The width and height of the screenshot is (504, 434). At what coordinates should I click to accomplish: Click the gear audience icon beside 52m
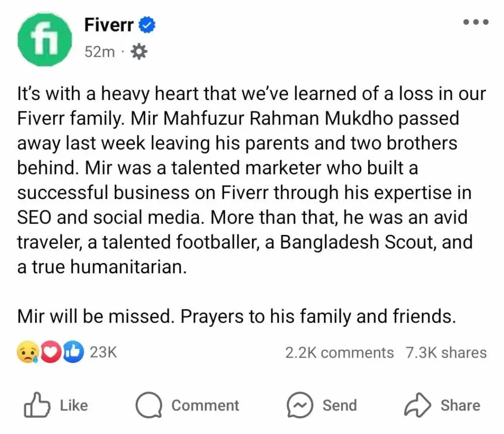(139, 51)
